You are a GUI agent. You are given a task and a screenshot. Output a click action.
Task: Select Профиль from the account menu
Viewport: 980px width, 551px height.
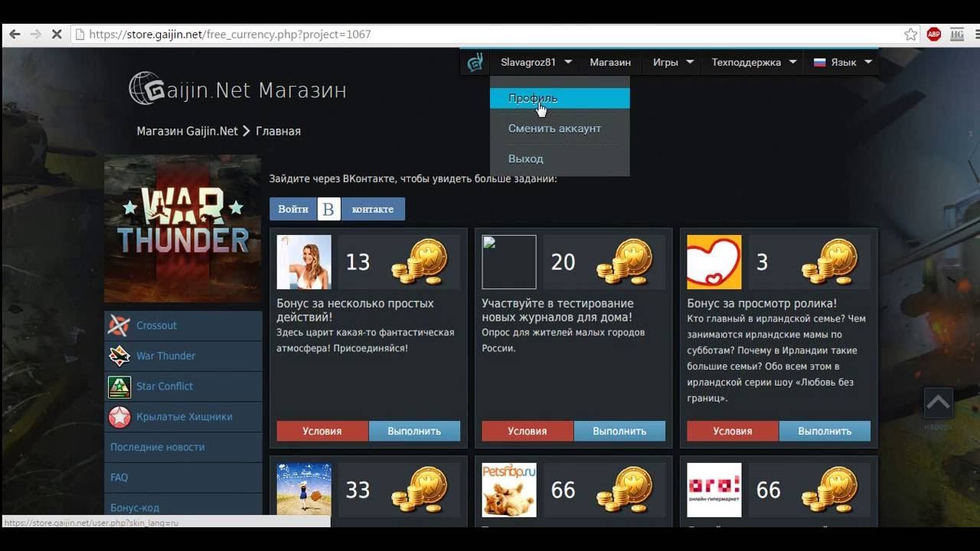coord(560,98)
